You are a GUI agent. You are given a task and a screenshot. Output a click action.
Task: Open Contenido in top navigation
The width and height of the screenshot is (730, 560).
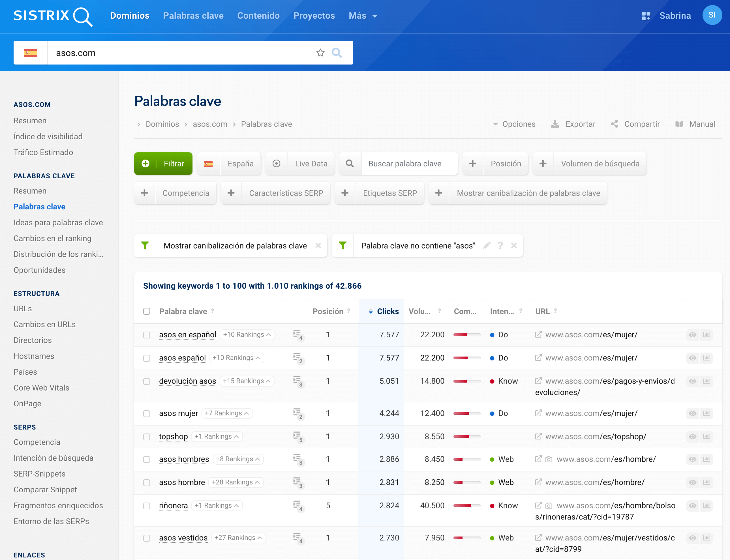click(x=258, y=16)
